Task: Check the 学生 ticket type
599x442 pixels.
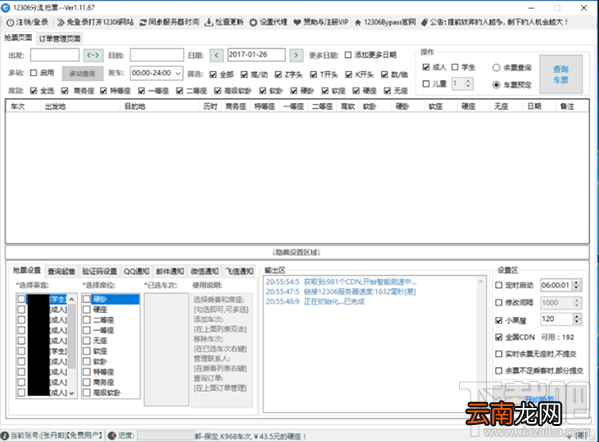Action: 455,67
